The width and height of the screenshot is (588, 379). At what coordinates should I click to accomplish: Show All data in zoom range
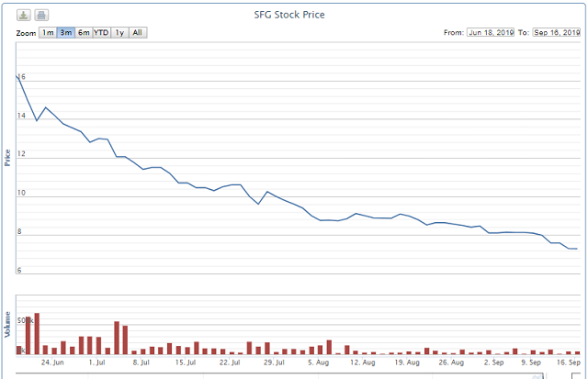coord(137,33)
